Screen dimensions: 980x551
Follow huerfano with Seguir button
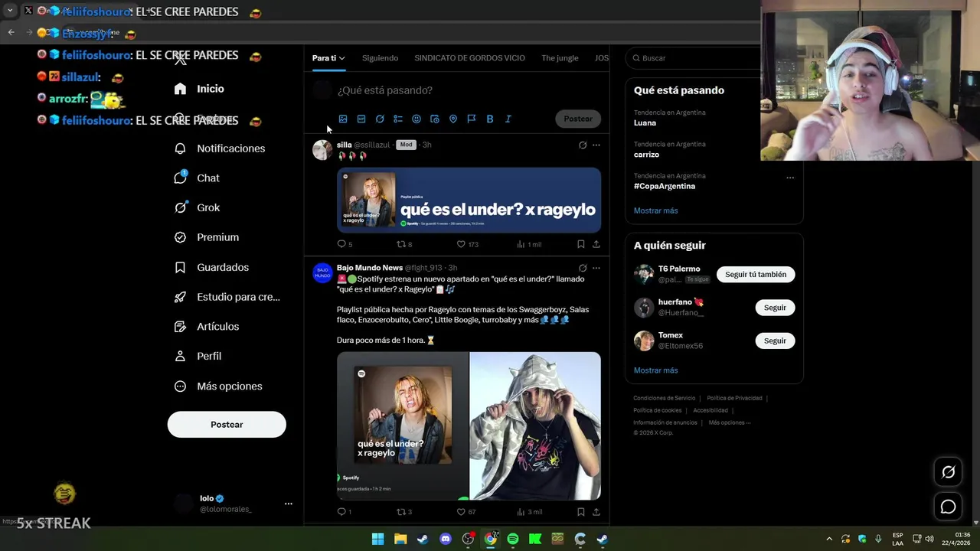(x=775, y=308)
